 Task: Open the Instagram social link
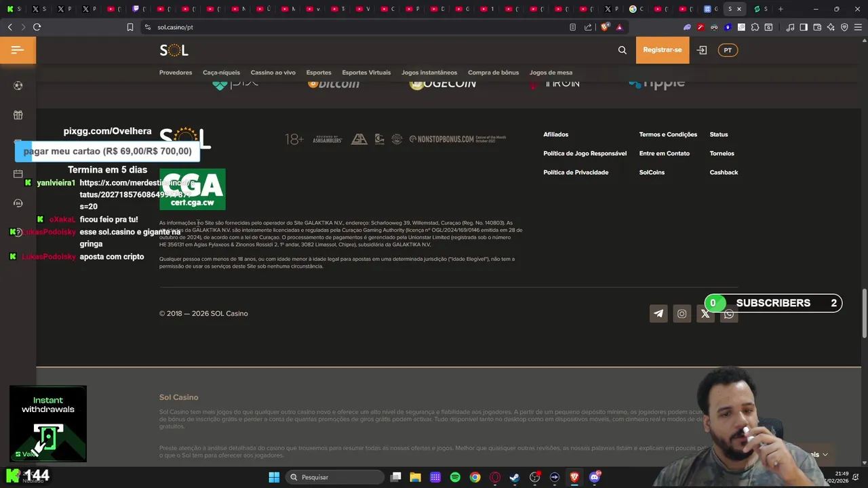(x=682, y=313)
